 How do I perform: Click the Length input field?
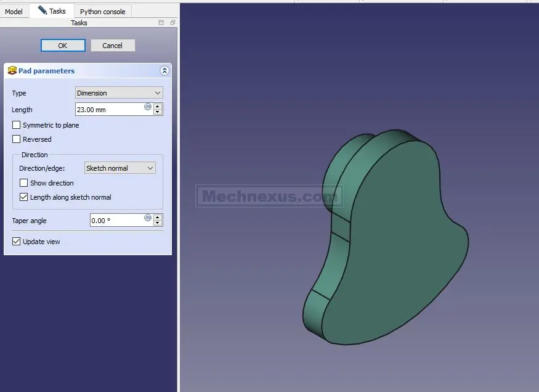(109, 109)
